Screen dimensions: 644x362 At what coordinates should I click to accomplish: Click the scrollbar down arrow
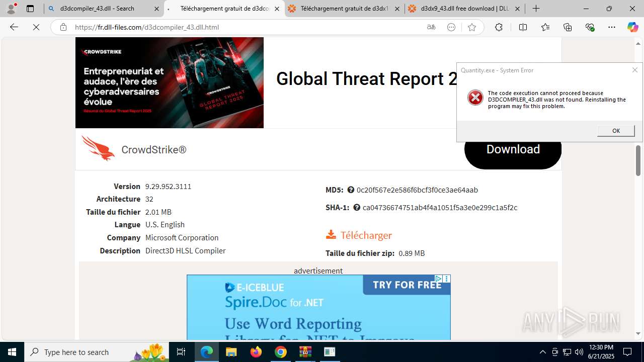(x=638, y=333)
